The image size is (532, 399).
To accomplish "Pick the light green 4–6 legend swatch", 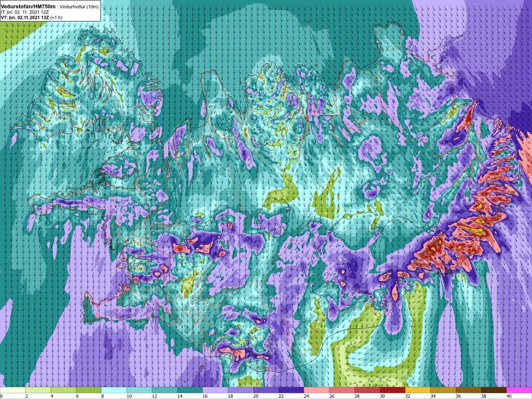I will [64, 391].
